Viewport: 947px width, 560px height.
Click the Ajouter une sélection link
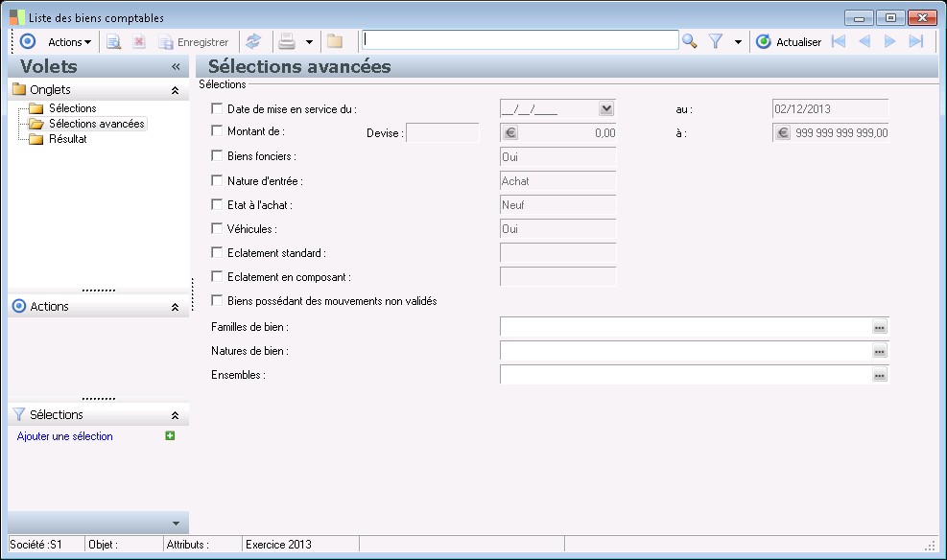(64, 436)
